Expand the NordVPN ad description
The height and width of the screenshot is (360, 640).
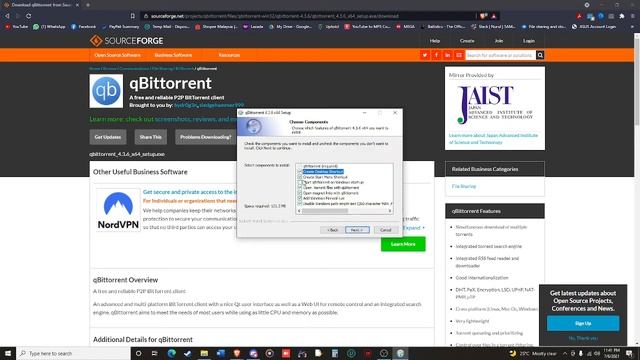414,228
